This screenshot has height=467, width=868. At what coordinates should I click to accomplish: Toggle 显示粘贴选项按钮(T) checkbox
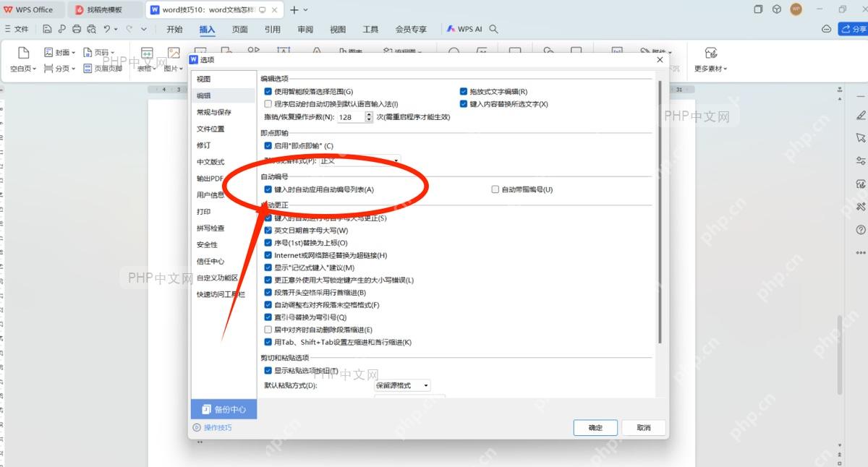pos(268,371)
